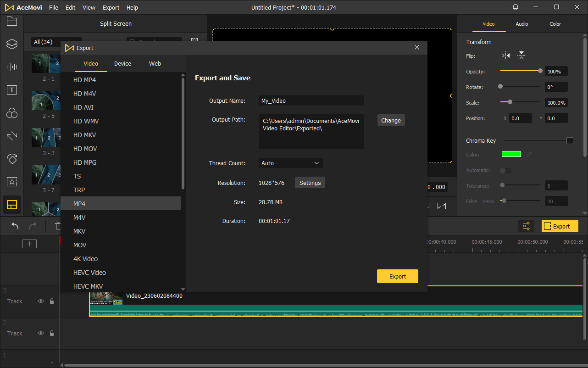588x368 pixels.
Task: Open the Audio properties tab
Action: pyautogui.click(x=522, y=24)
